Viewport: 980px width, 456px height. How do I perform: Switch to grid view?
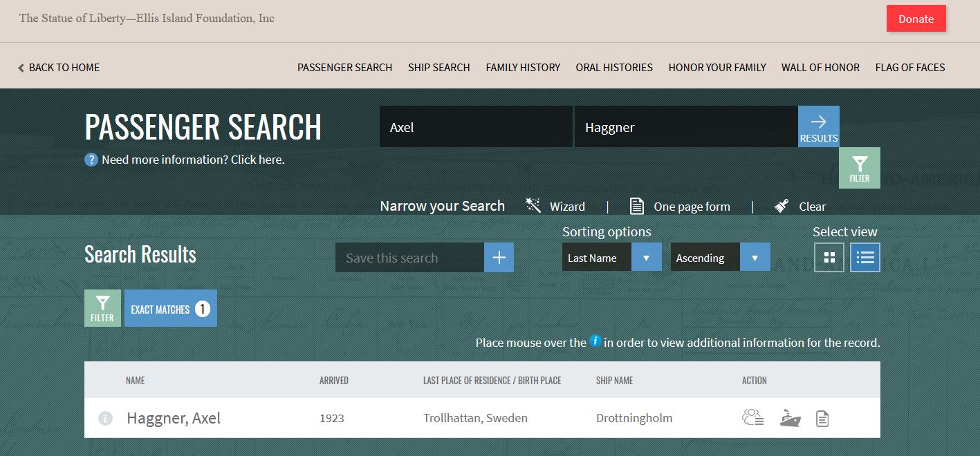tap(829, 258)
